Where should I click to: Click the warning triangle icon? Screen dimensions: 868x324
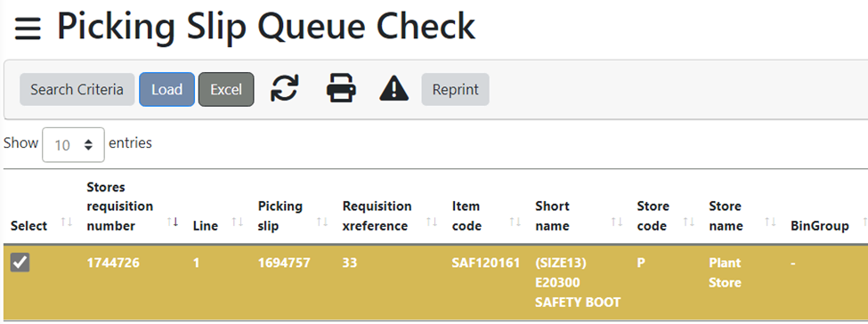(394, 89)
